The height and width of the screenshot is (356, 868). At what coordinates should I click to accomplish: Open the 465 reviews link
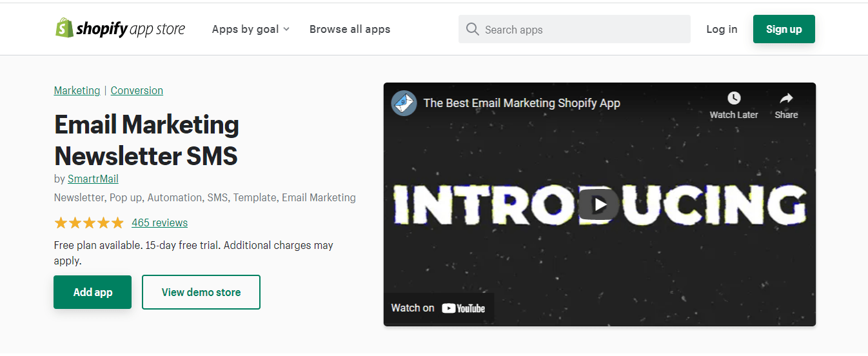click(x=159, y=222)
